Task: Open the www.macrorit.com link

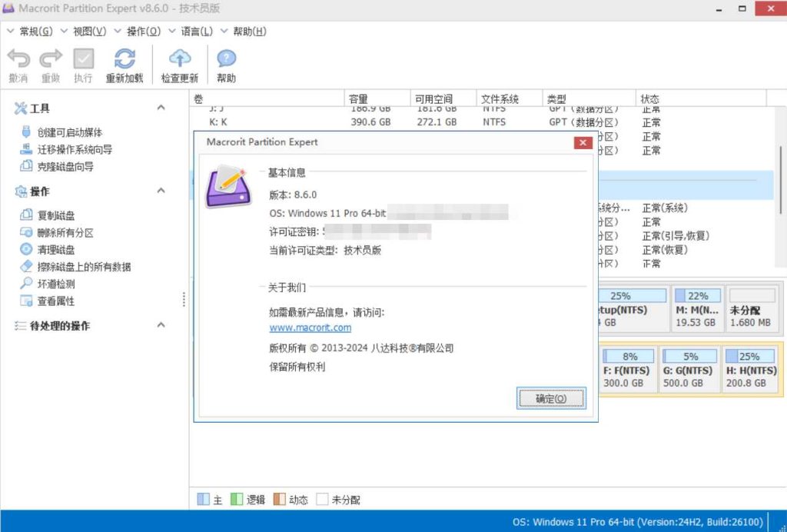Action: 310,328
